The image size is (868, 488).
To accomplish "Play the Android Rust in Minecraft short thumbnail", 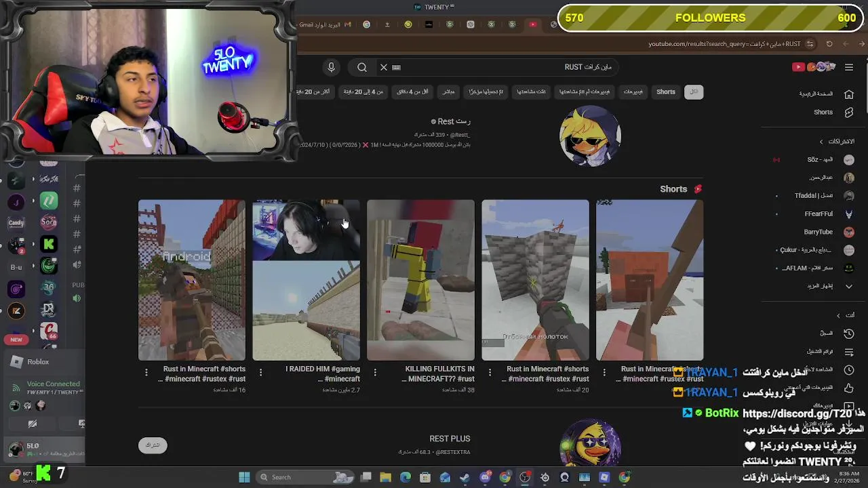I will (192, 280).
